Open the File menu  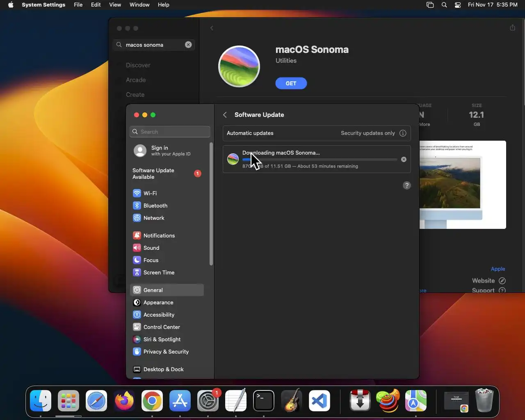[78, 5]
